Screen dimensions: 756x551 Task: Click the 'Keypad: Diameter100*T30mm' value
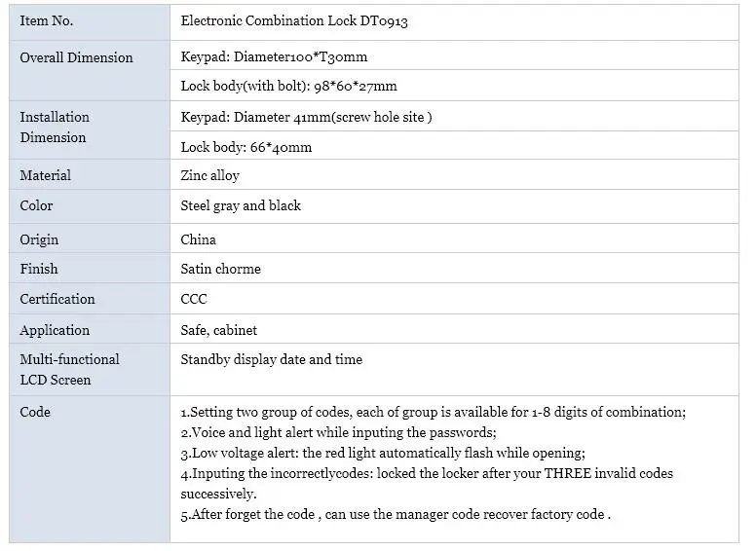(x=274, y=57)
